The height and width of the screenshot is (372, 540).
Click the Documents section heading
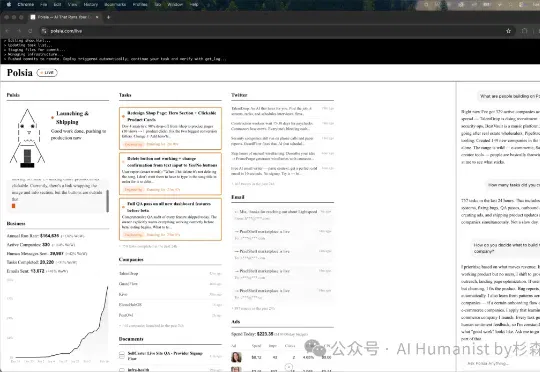coord(131,339)
